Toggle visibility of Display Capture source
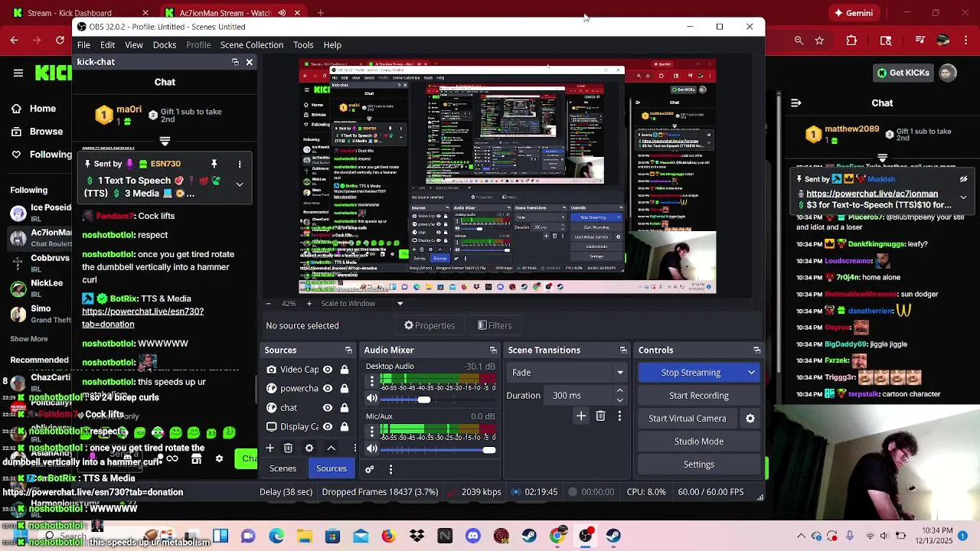Screen dimensions: 980x551 (328, 427)
